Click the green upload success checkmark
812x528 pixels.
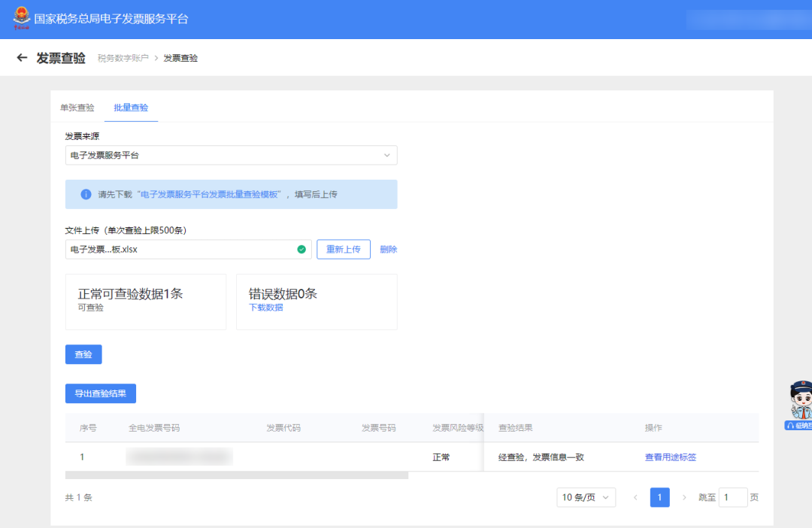click(301, 250)
